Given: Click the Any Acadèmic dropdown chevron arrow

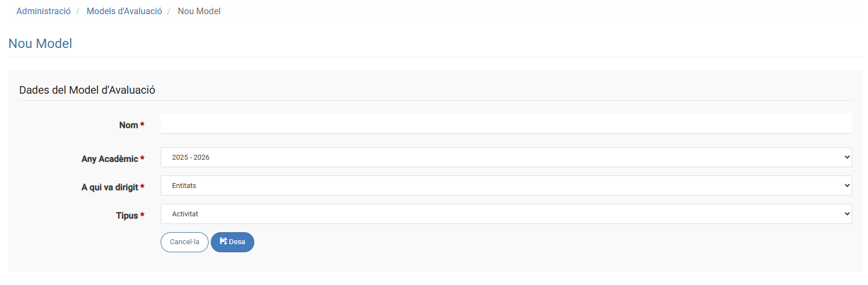Looking at the screenshot, I should pyautogui.click(x=847, y=157).
